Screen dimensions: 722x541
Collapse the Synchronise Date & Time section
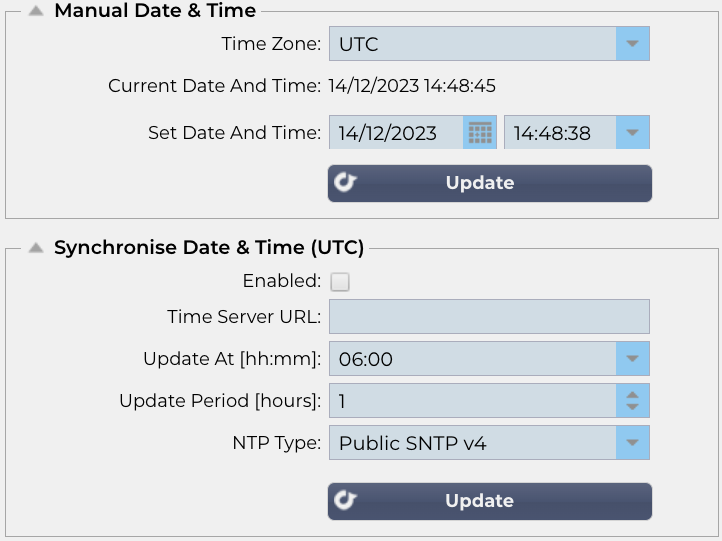pyautogui.click(x=36, y=247)
